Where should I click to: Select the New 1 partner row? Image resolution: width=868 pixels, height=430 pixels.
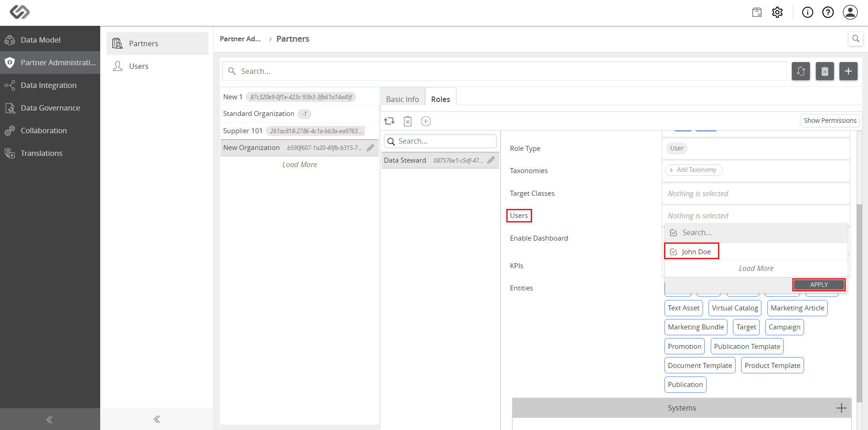(300, 97)
